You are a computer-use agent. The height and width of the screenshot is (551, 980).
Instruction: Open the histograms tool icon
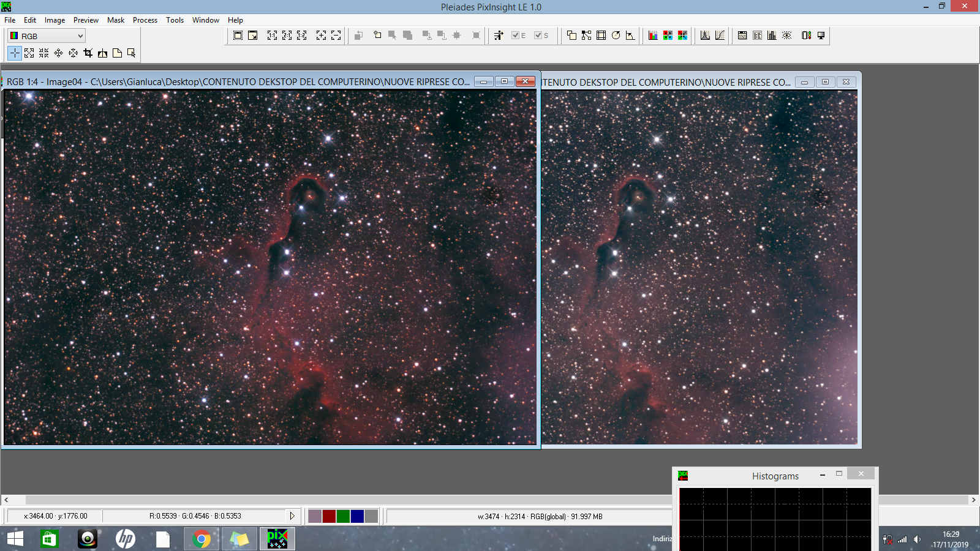[705, 36]
